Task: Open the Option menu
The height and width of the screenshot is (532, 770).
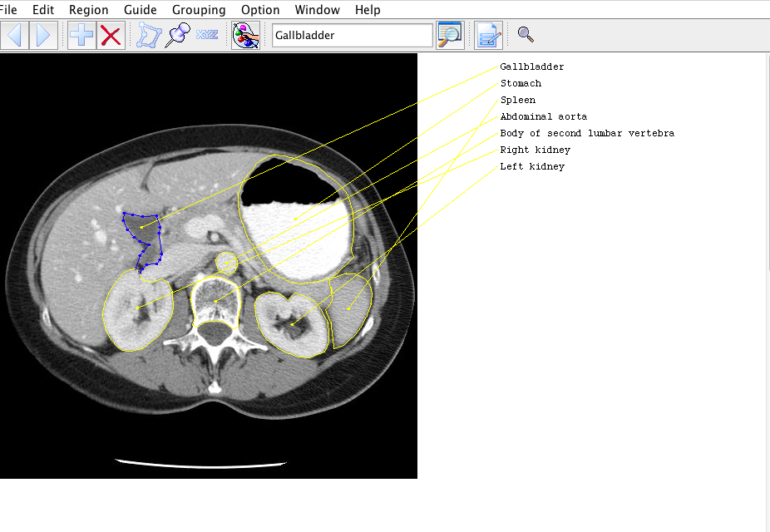Action: (260, 10)
